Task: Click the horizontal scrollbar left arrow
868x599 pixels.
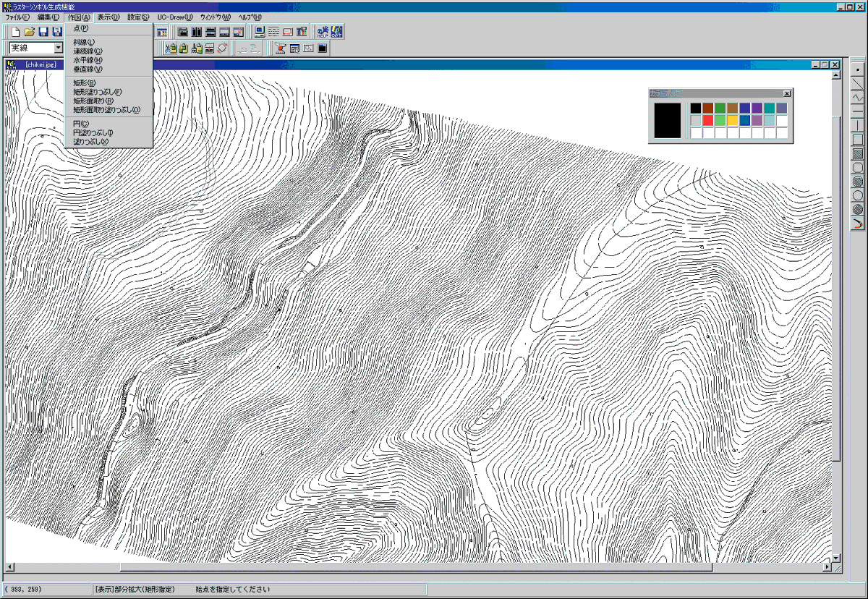Action: (9, 567)
